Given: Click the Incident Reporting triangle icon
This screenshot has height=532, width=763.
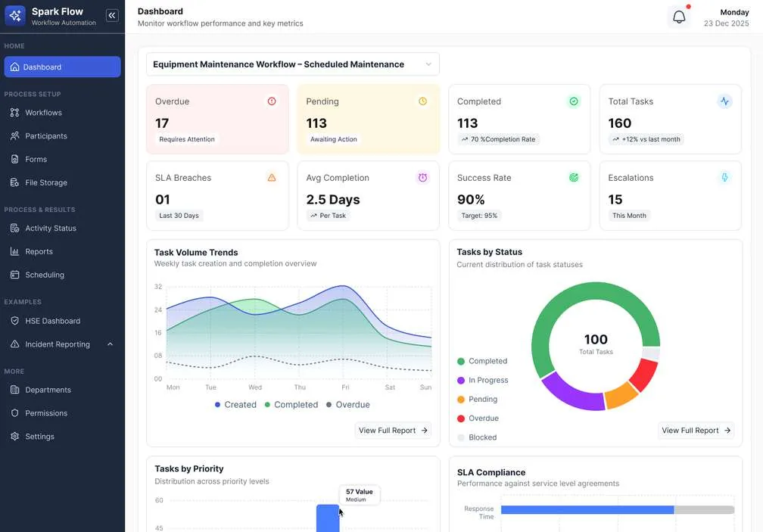Looking at the screenshot, I should pos(14,344).
